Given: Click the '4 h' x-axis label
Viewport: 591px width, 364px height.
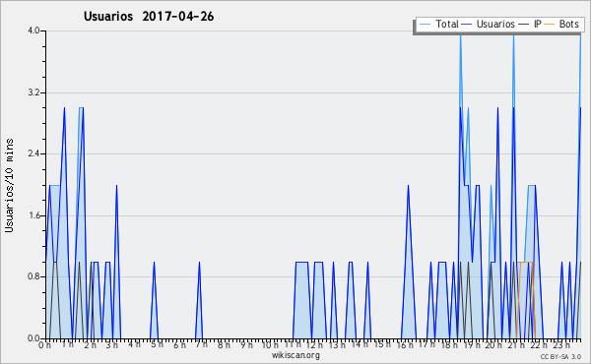Looking at the screenshot, I should (x=134, y=344).
